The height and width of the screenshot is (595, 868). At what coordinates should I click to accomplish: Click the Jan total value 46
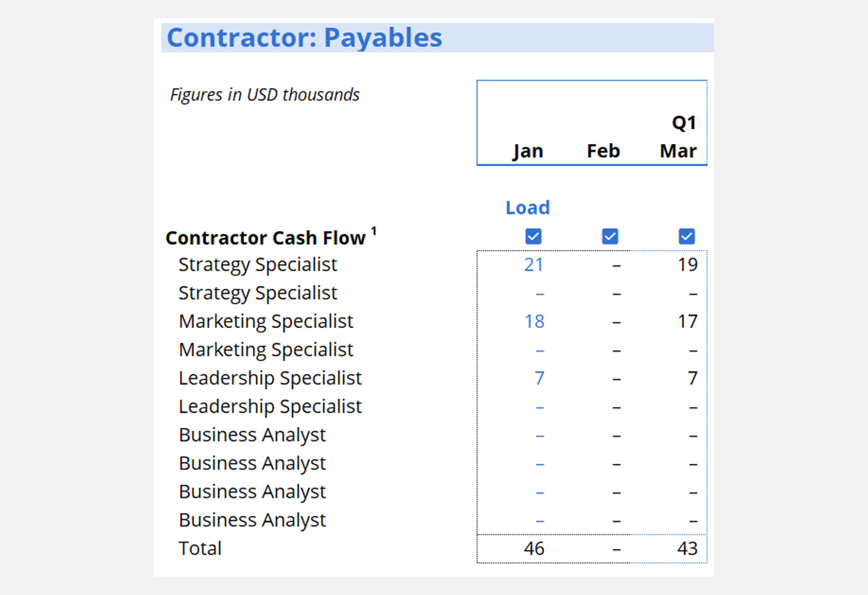(x=534, y=548)
